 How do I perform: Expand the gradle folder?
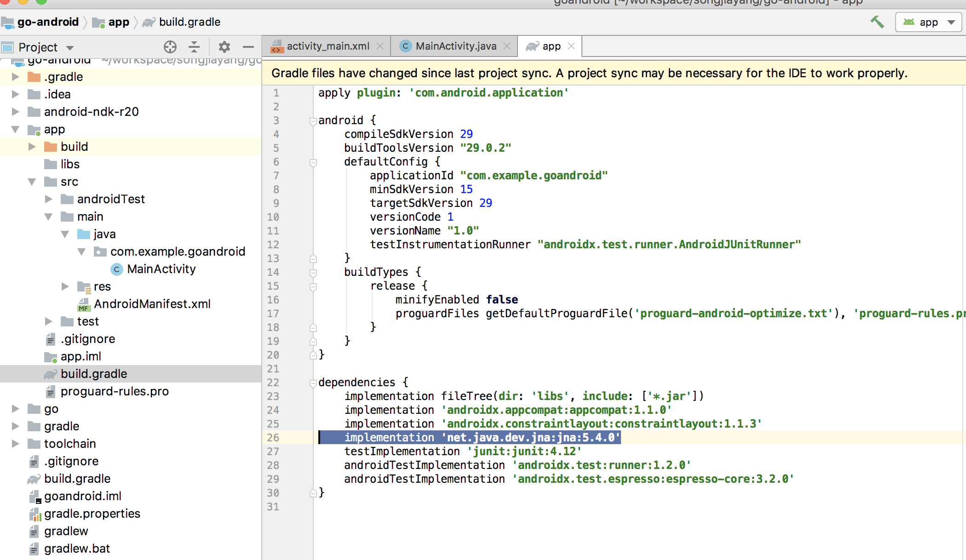pyautogui.click(x=16, y=426)
